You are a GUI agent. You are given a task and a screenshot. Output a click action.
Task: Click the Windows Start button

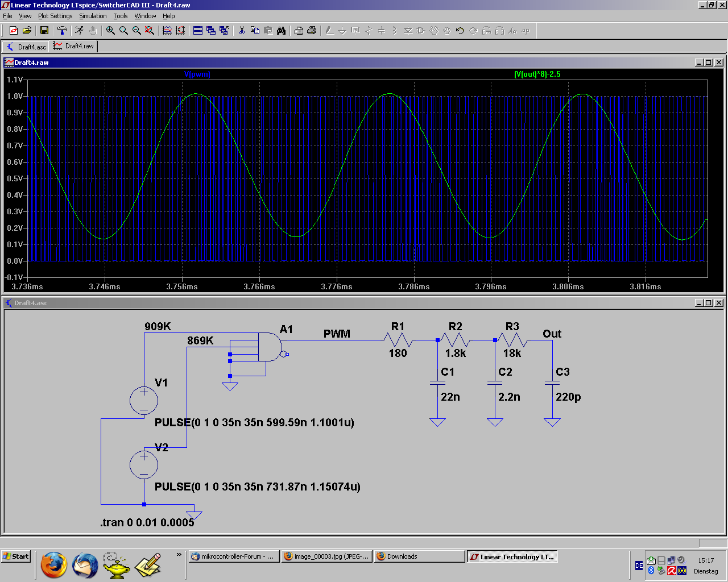[16, 556]
